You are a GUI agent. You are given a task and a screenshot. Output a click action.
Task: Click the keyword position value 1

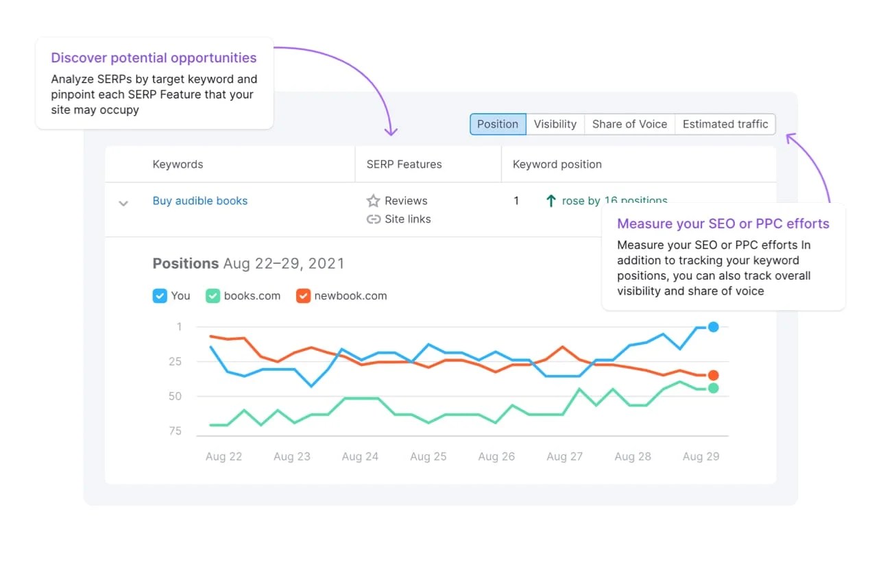click(516, 201)
